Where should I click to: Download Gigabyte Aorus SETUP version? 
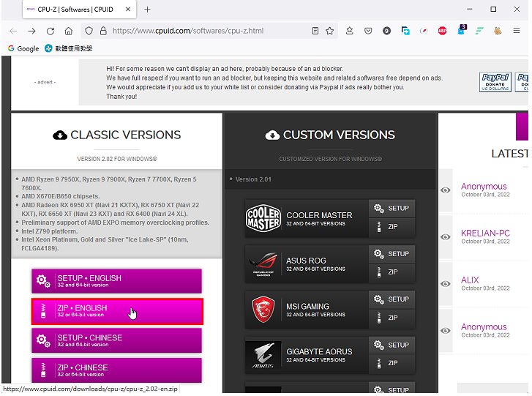click(391, 345)
